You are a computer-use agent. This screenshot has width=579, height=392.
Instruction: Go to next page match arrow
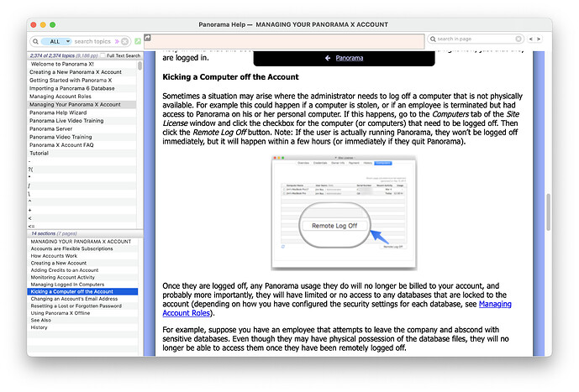click(539, 39)
